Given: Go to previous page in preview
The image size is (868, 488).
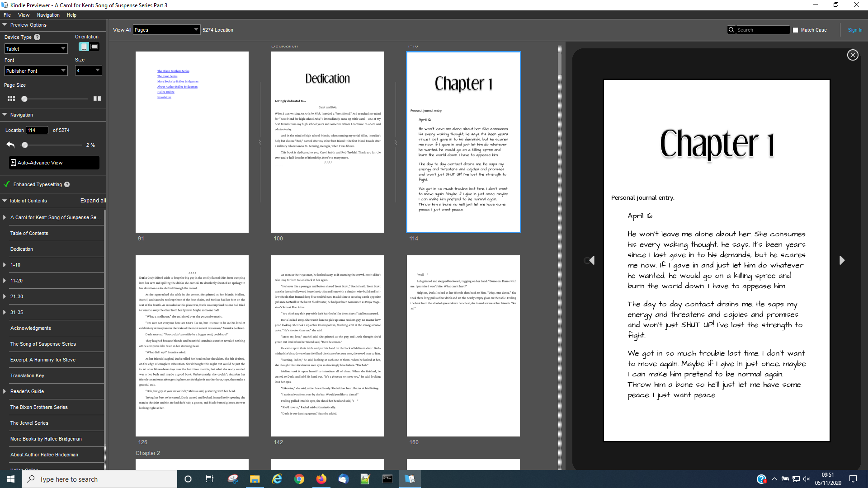Looking at the screenshot, I should (x=591, y=260).
